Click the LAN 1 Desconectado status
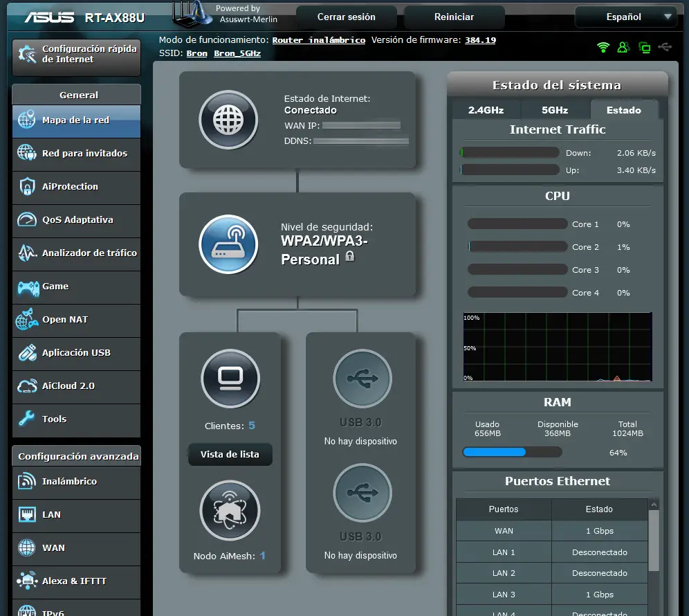The image size is (689, 616). pyautogui.click(x=599, y=552)
